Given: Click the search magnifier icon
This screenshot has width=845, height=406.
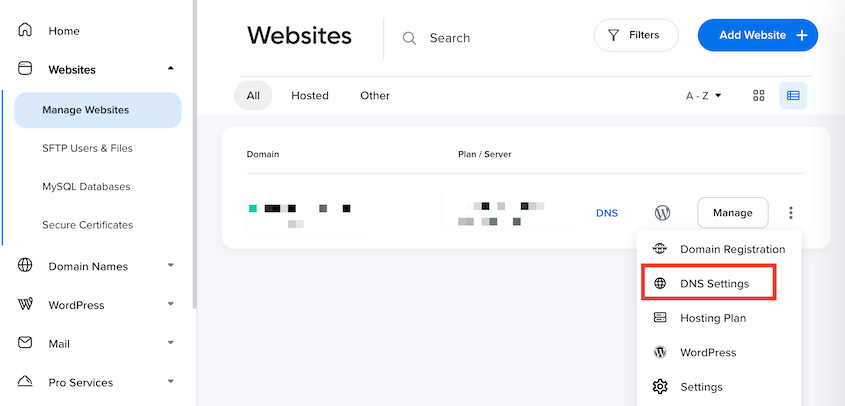Looking at the screenshot, I should point(410,38).
